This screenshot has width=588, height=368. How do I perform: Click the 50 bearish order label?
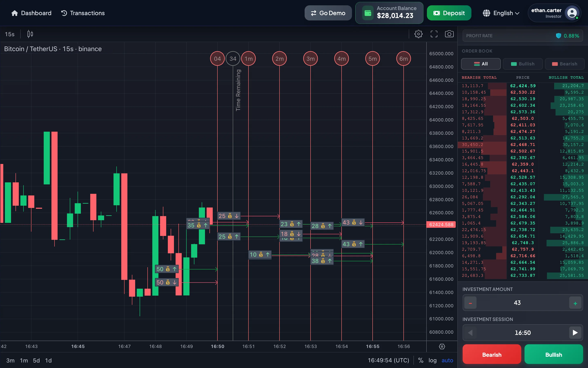tap(167, 282)
